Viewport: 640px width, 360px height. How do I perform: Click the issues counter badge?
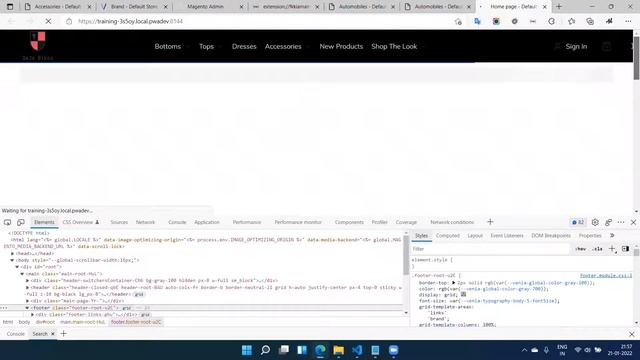click(578, 222)
